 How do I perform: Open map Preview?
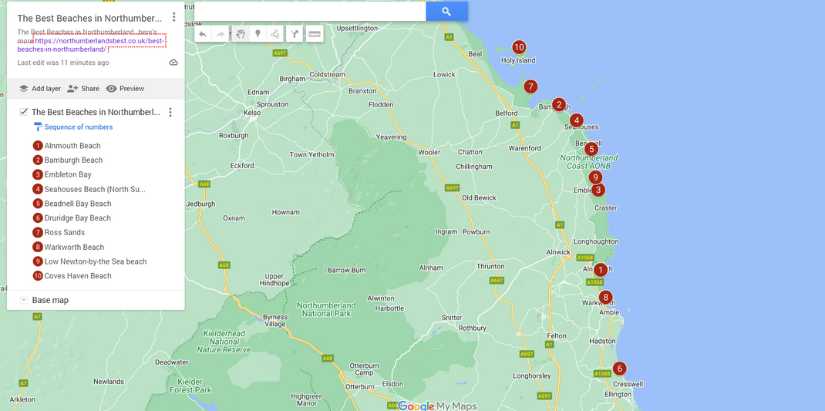pos(125,88)
